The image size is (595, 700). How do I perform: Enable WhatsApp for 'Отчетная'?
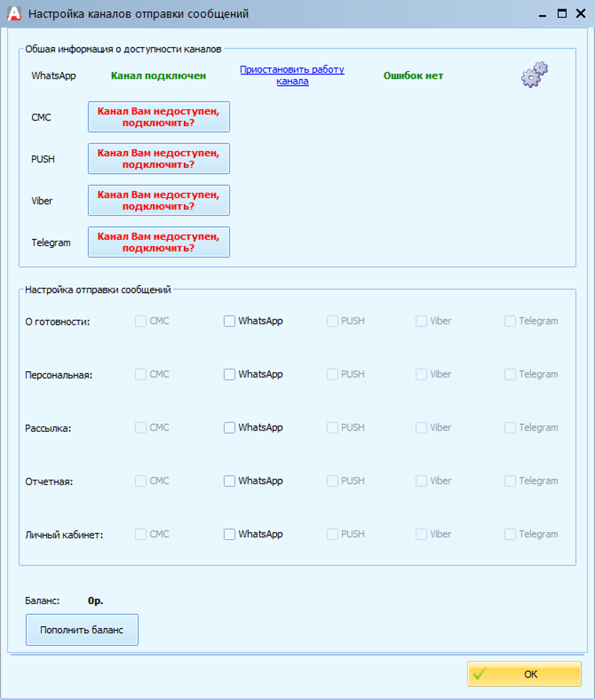coord(230,481)
